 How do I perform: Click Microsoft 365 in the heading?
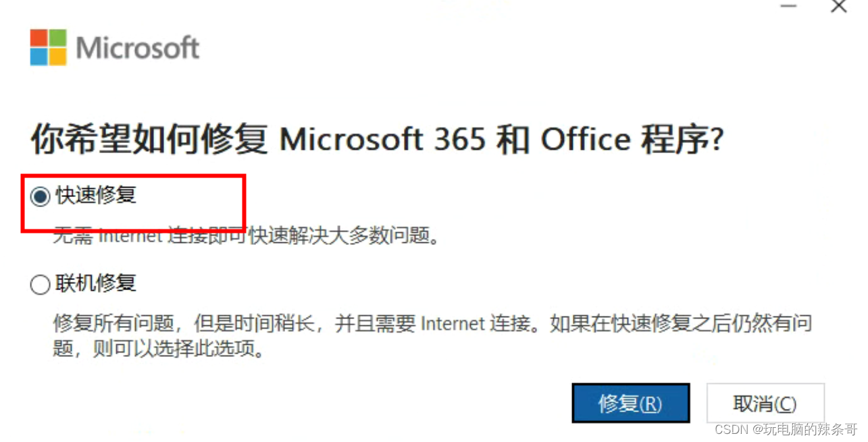click(x=382, y=140)
